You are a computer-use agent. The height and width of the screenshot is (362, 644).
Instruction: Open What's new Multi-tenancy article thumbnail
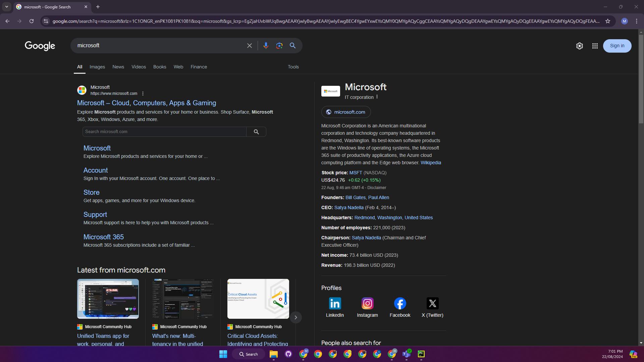pyautogui.click(x=183, y=299)
